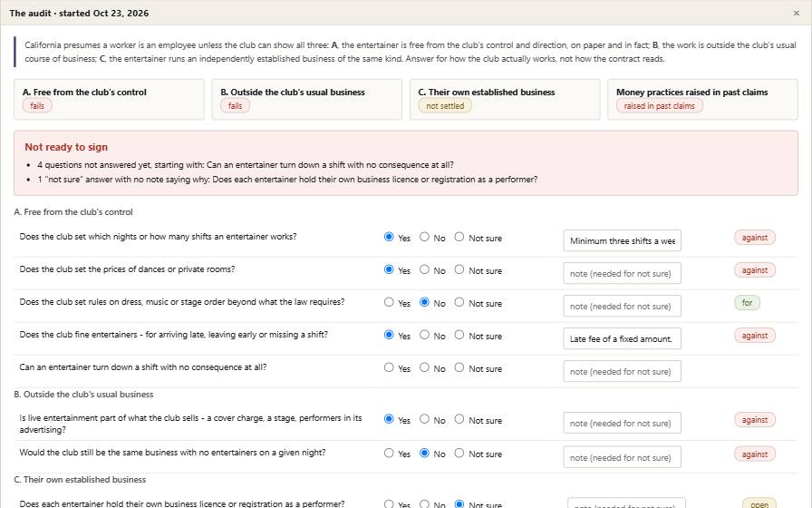812x508 pixels.
Task: Select Yes for club sets dance prices
Action: click(389, 269)
